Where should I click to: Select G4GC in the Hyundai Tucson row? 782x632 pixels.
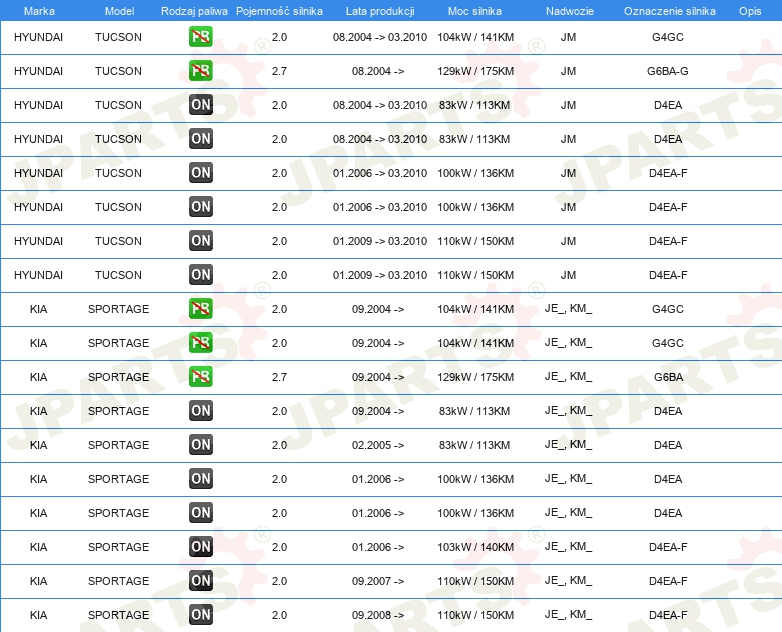[x=668, y=37]
